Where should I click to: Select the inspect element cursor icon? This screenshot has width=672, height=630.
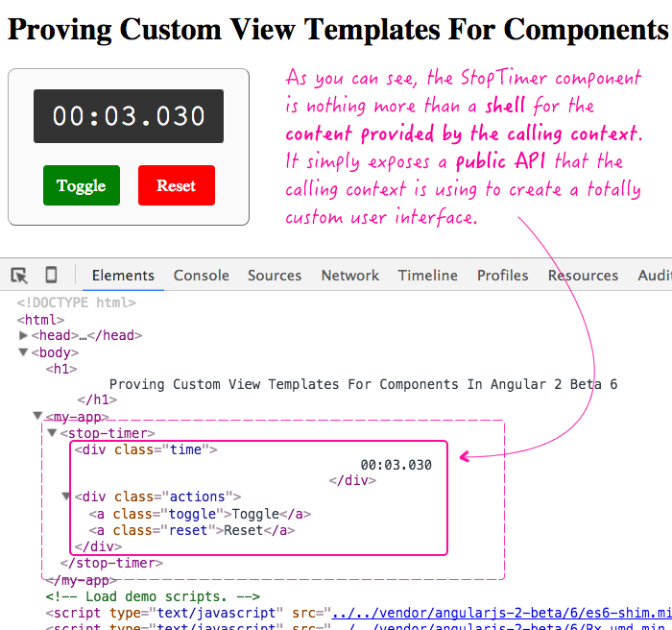tap(19, 276)
